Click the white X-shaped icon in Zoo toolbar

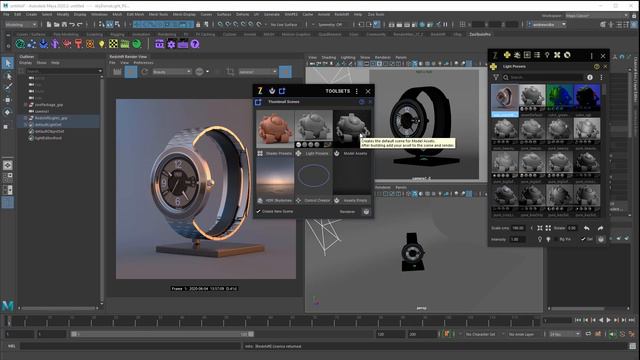point(557,55)
